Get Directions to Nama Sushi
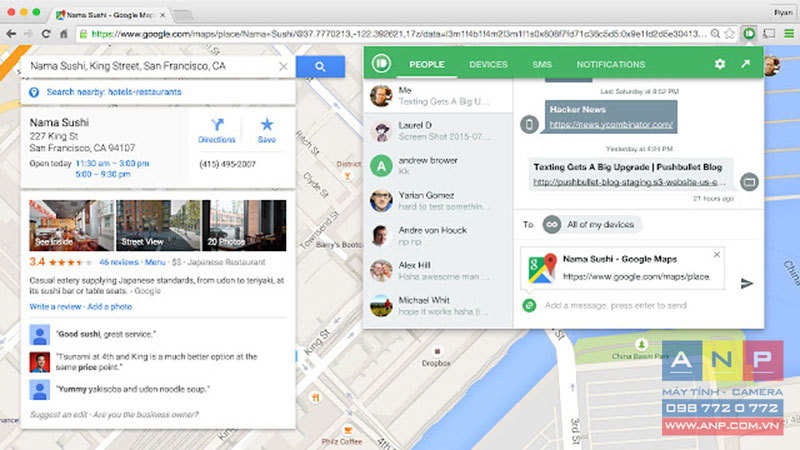 tap(217, 131)
